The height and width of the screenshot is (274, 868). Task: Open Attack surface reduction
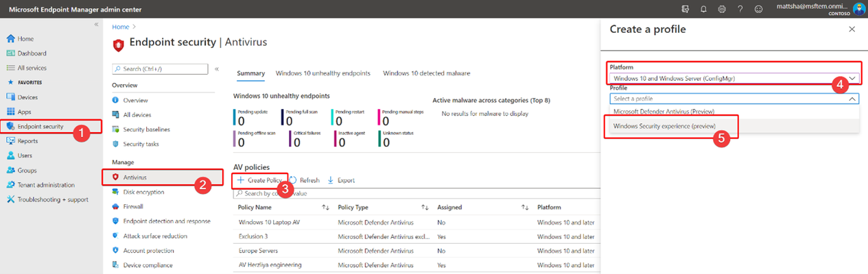point(155,236)
